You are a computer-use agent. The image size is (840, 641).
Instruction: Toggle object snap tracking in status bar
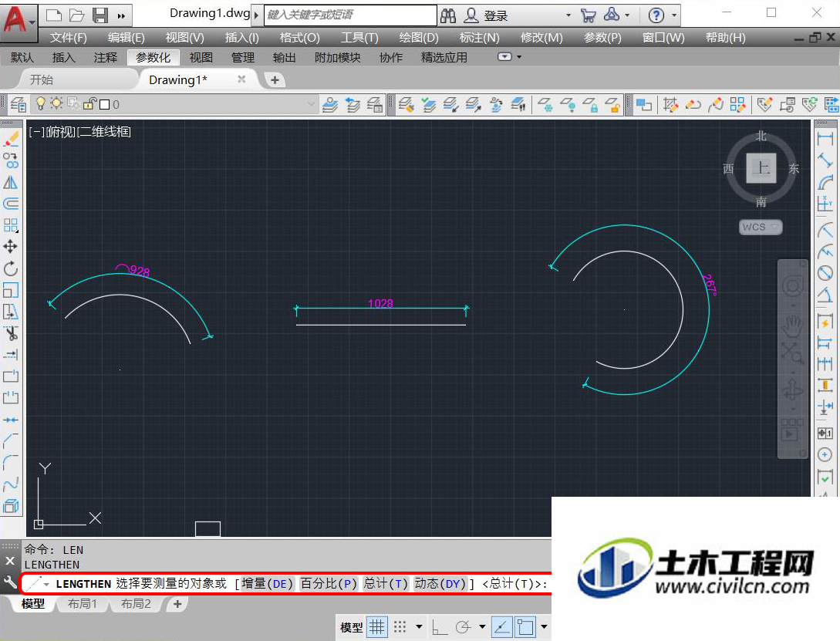click(x=502, y=626)
